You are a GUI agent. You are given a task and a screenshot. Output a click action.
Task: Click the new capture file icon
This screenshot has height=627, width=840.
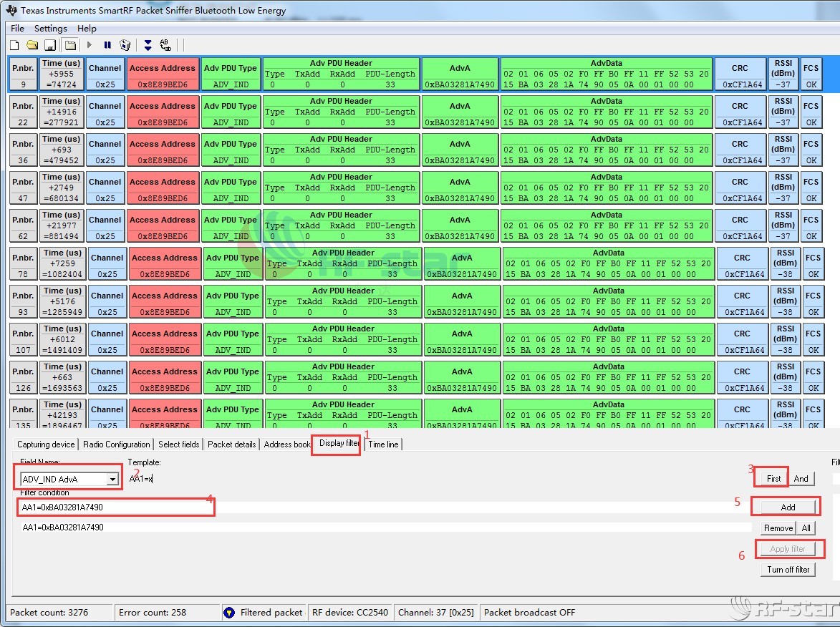point(14,45)
